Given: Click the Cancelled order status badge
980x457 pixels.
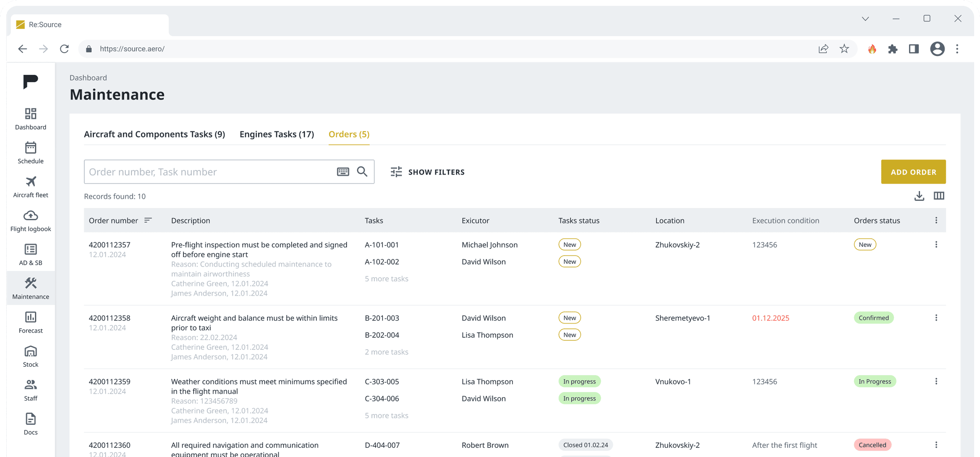Looking at the screenshot, I should (872, 445).
